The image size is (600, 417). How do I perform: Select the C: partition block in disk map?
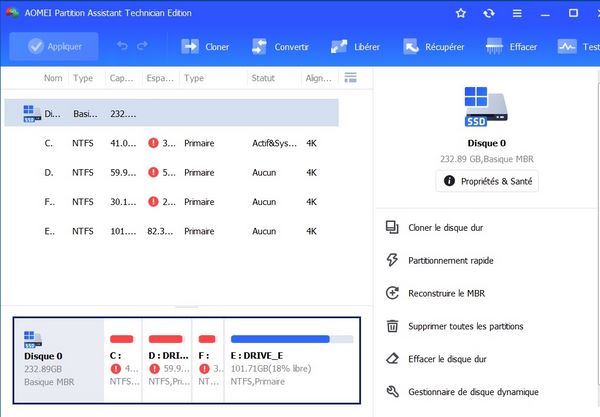tap(123, 360)
